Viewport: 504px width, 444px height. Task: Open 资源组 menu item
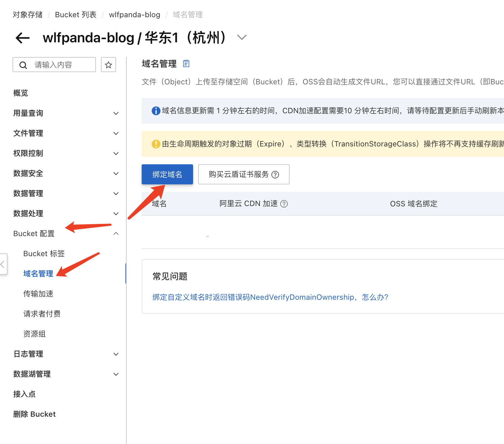point(34,334)
